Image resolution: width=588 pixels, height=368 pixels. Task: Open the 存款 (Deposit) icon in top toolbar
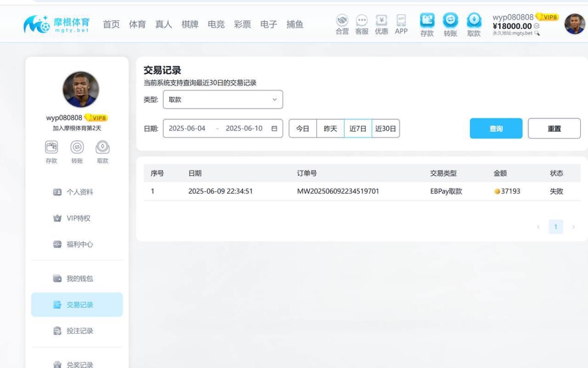427,23
